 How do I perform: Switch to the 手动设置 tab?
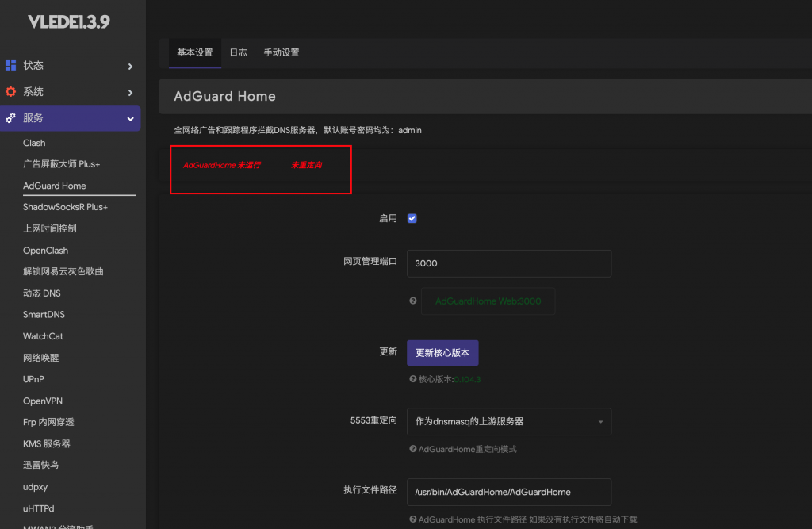[x=282, y=52]
